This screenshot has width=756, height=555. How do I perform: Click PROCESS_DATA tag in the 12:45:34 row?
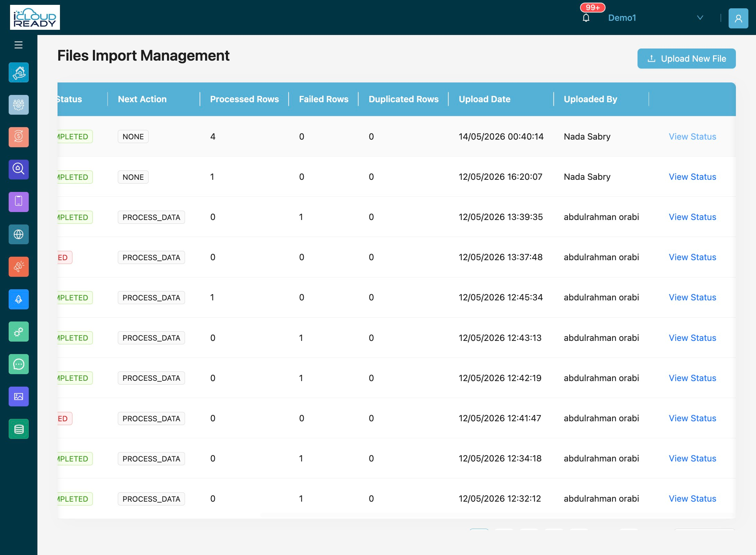click(151, 298)
